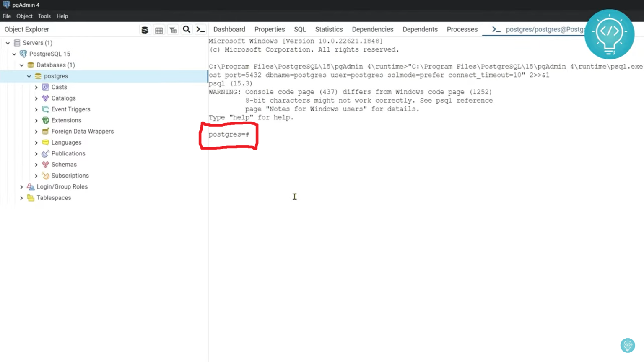Collapse the Servers tree node
The height and width of the screenshot is (362, 644).
8,43
